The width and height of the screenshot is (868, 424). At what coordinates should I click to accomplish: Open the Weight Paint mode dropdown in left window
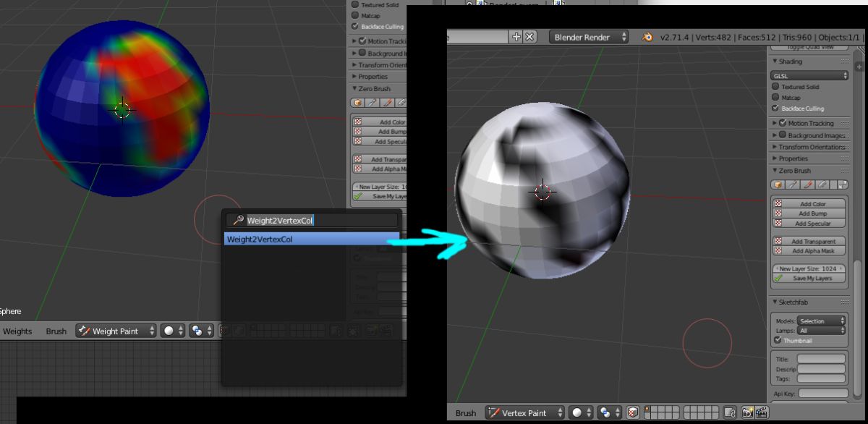tap(116, 331)
